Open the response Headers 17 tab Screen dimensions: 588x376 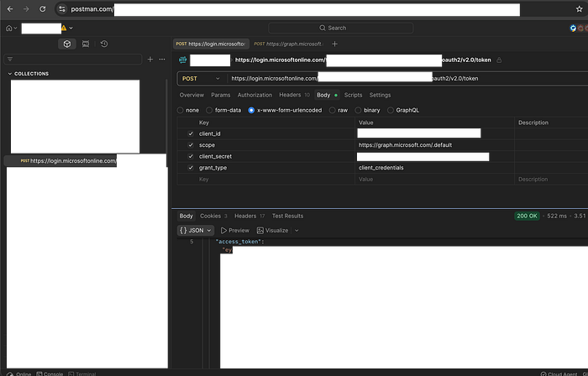tap(249, 216)
